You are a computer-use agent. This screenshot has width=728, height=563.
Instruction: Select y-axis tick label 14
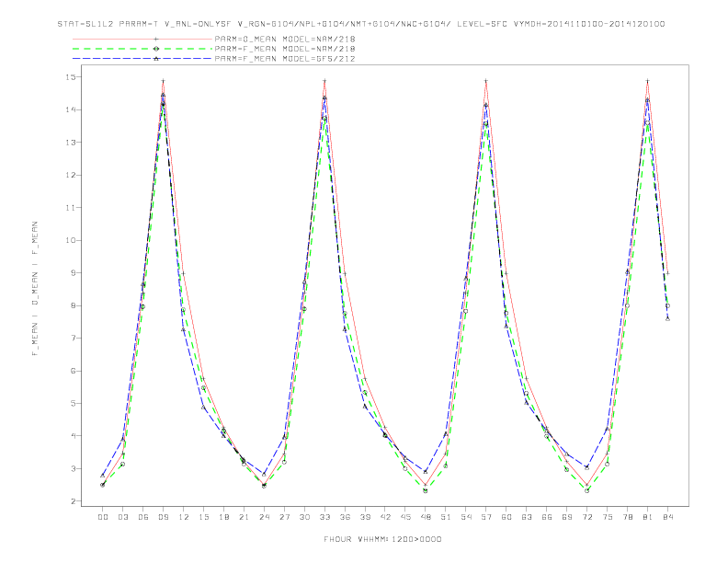coord(71,109)
